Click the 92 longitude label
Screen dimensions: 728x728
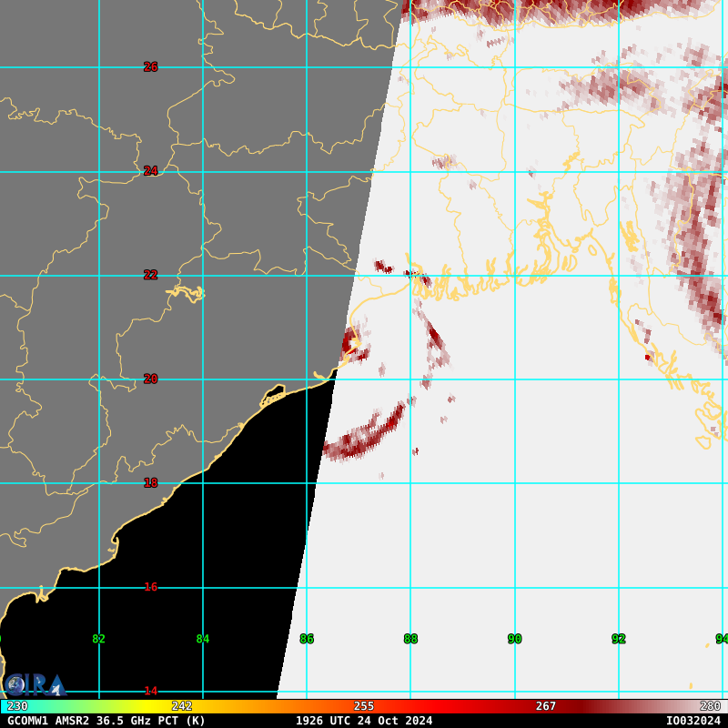click(619, 639)
